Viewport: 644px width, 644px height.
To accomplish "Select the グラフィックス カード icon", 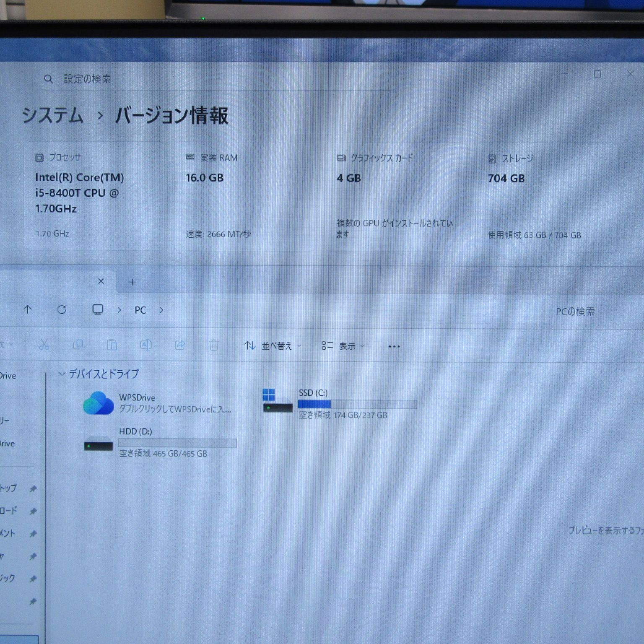I will (x=341, y=158).
